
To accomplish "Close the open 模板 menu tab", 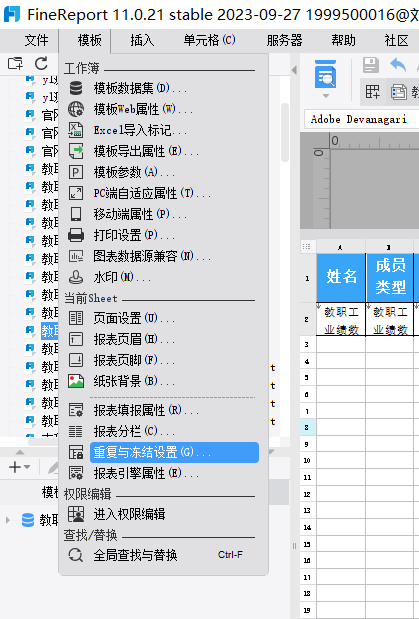I will (x=89, y=40).
